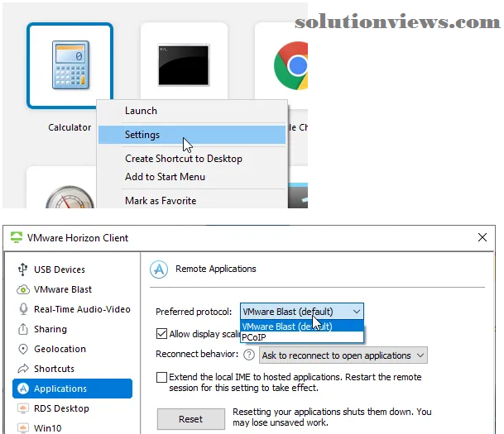Click the VMware Blast cloud icon
This screenshot has height=434, width=504.
coord(23,289)
